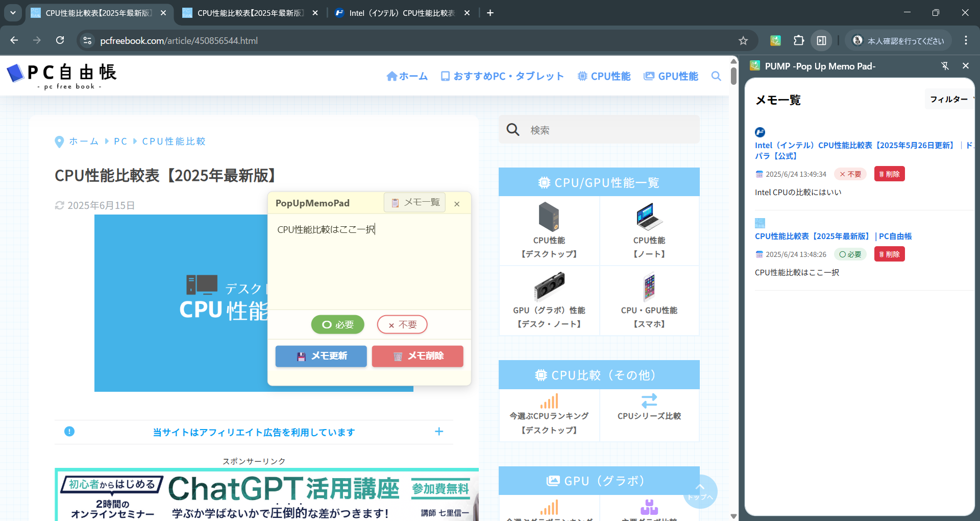
Task: Click the browser forward arrow
Action: coord(37,40)
